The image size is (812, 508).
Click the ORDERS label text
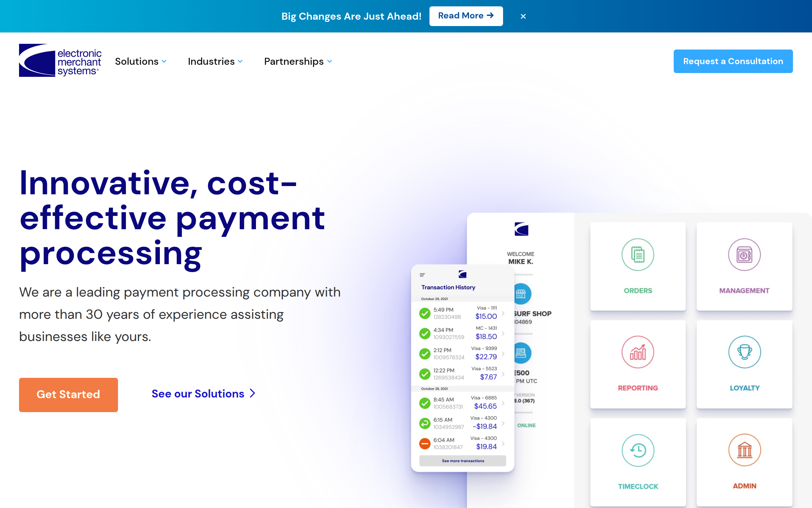[638, 291]
